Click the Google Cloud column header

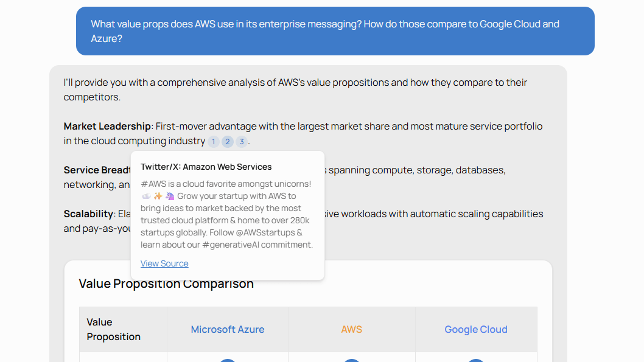[476, 329]
